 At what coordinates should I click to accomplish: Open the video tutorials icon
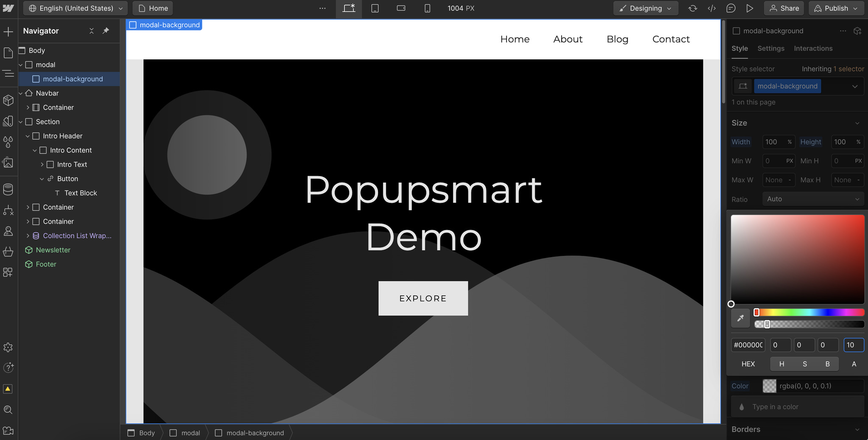tap(8, 431)
